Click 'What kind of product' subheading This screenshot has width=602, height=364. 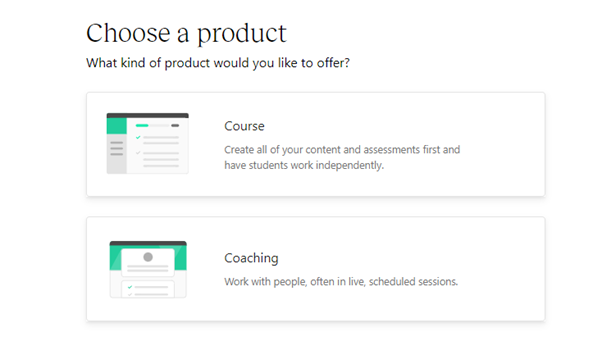(218, 63)
